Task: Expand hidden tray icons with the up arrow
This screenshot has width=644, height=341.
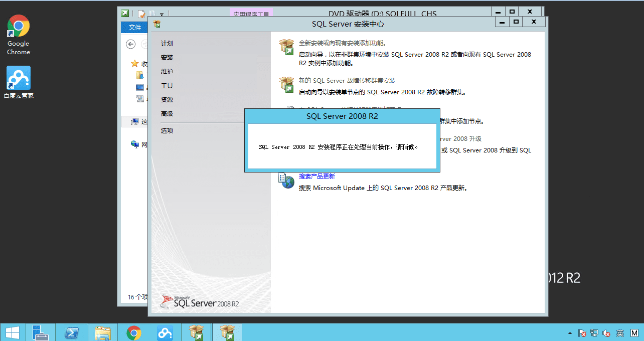Action: 570,332
